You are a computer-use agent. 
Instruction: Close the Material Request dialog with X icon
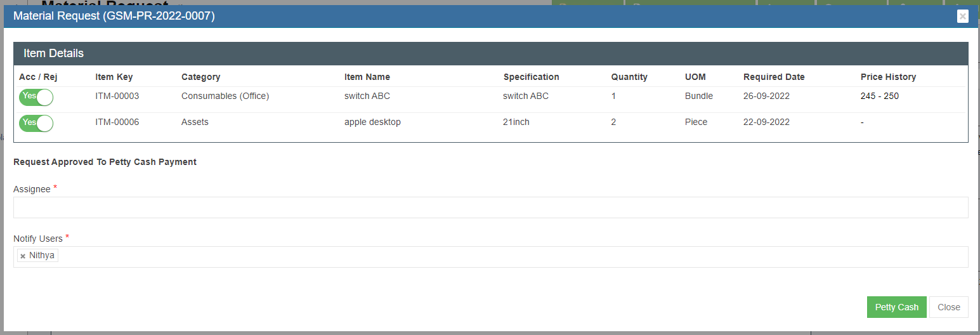[962, 16]
